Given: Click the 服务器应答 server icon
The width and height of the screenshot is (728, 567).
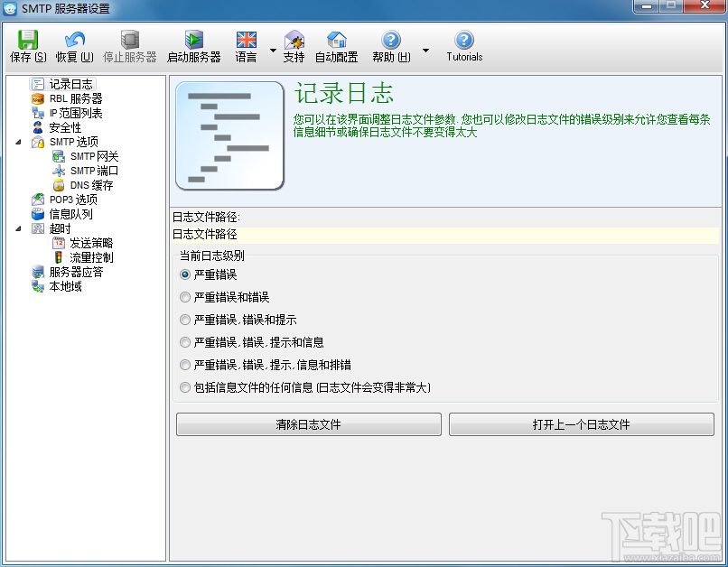Looking at the screenshot, I should [x=38, y=272].
